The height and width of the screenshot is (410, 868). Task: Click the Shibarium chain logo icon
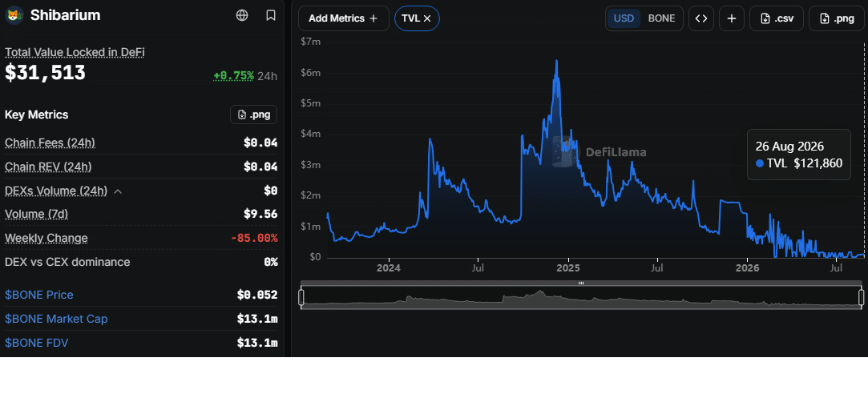click(14, 15)
